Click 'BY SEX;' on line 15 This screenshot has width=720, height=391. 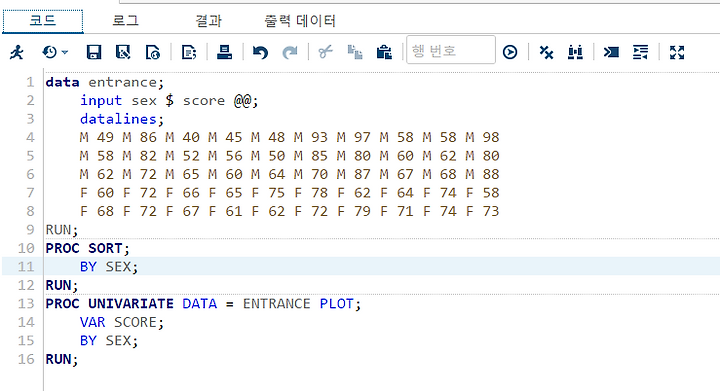click(109, 341)
